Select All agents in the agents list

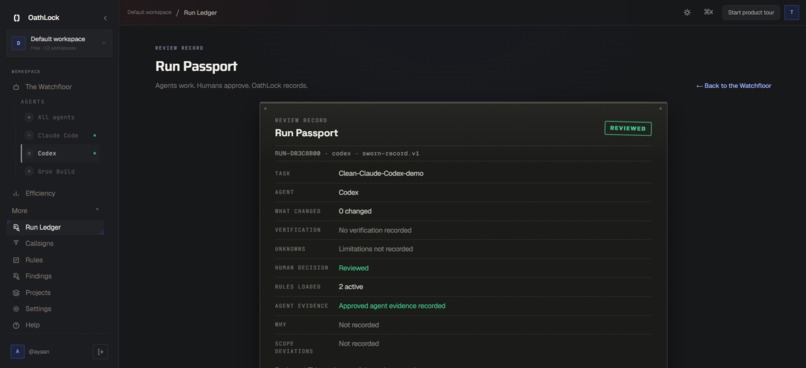coord(56,117)
